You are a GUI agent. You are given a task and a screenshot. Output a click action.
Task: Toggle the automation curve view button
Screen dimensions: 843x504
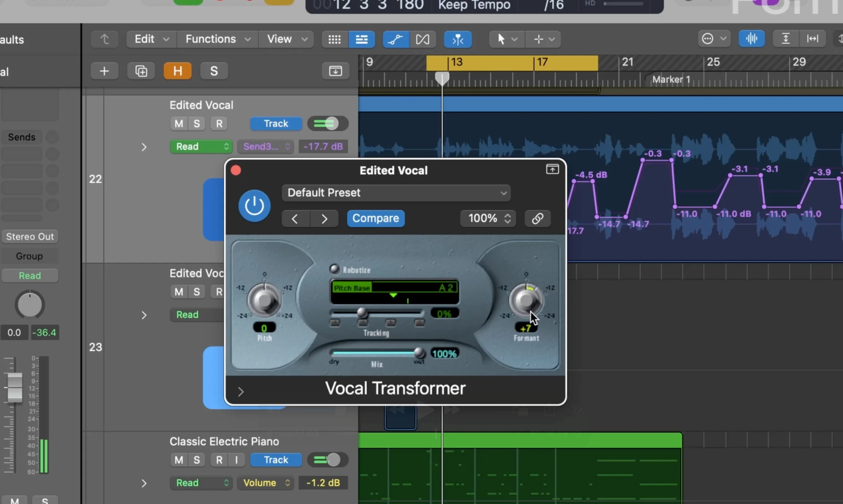pyautogui.click(x=396, y=39)
